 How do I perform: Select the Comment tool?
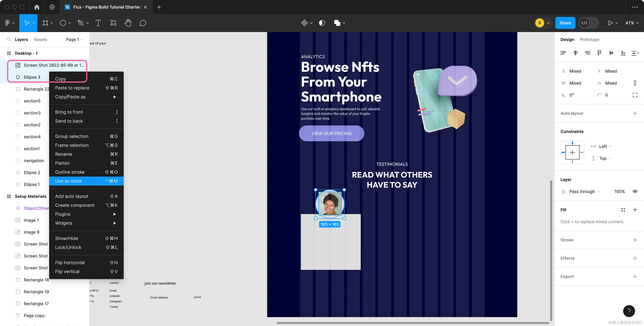[142, 23]
